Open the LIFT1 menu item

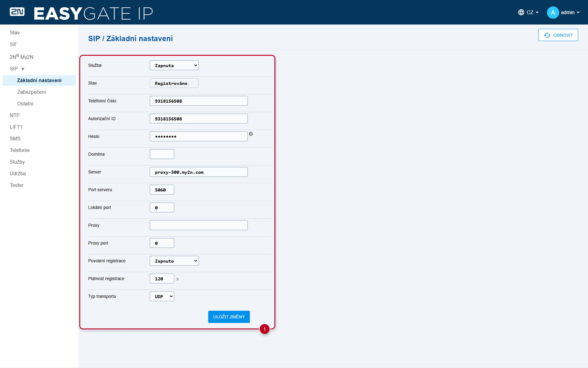16,127
